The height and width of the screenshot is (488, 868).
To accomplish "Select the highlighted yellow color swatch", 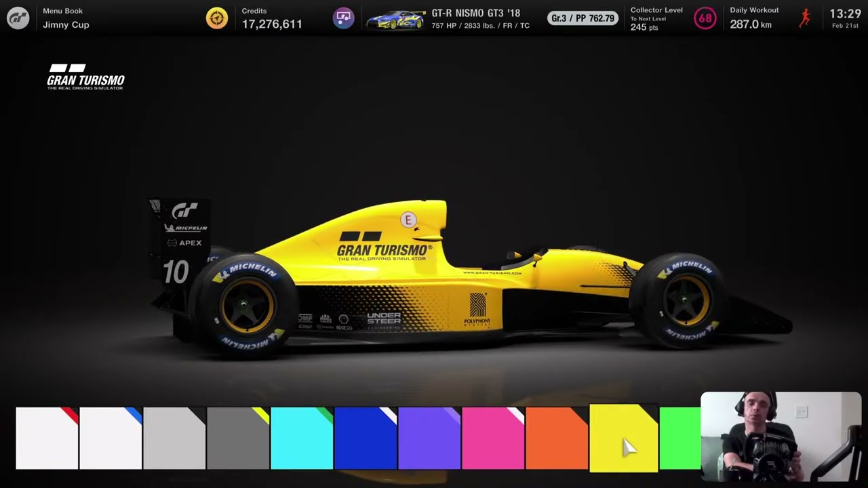I will click(x=624, y=438).
